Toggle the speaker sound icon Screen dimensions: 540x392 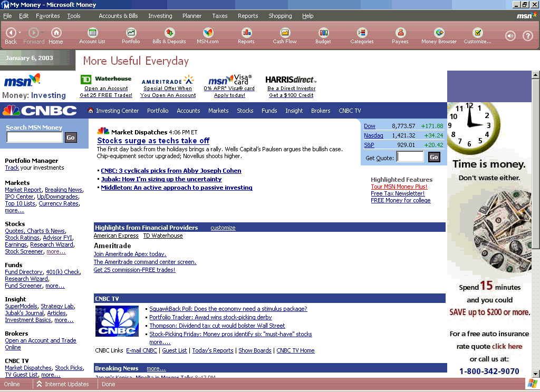(510, 36)
